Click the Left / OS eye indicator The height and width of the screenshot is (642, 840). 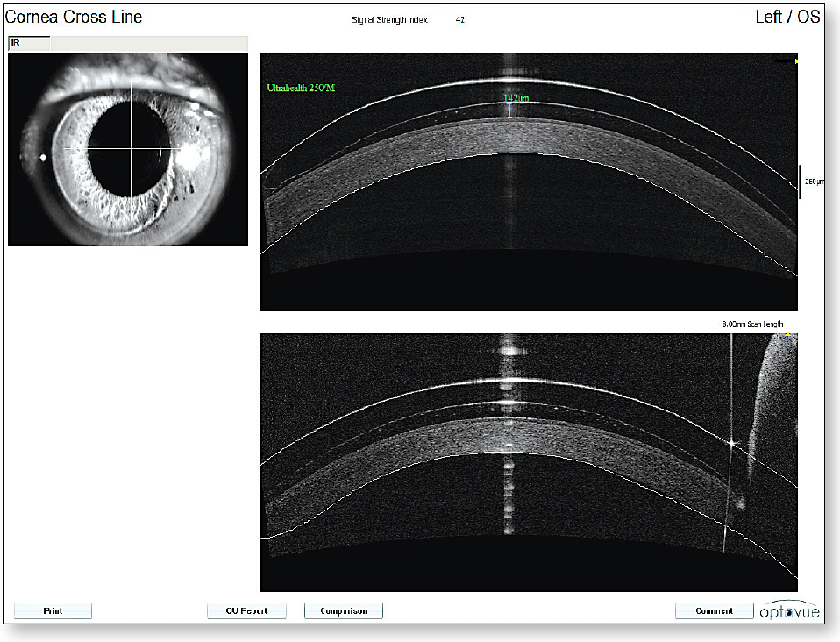click(787, 15)
